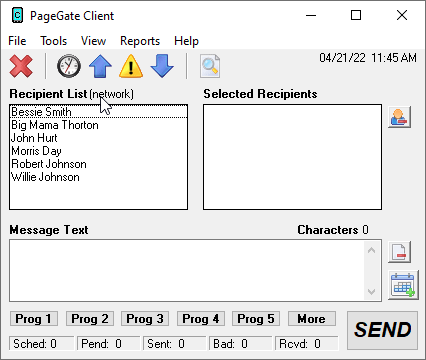Maximize the PageGate Client window
Viewport: 426px width, 360px height.
coord(356,15)
